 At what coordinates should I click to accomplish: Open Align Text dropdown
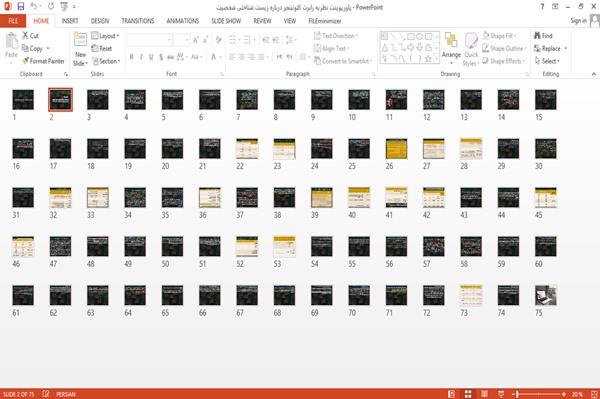(331, 48)
